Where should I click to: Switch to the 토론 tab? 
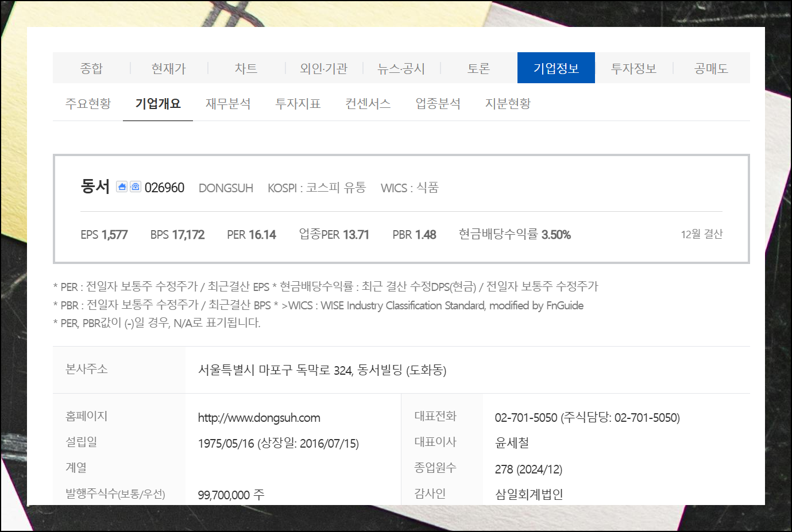tap(478, 68)
